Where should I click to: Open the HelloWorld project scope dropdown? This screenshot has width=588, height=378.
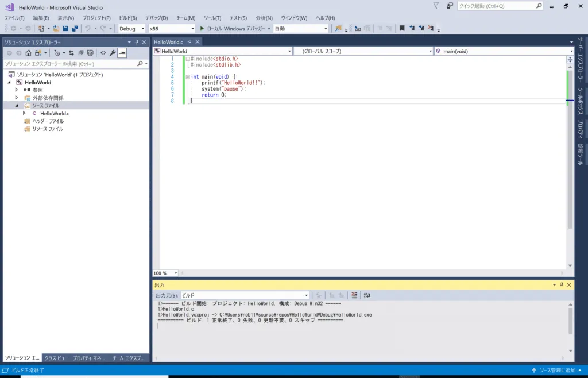click(x=222, y=51)
